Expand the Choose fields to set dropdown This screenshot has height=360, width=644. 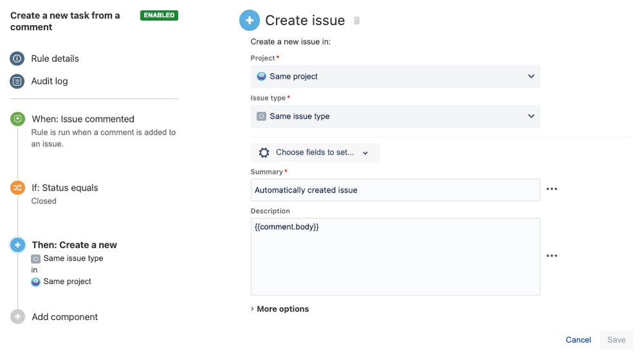pyautogui.click(x=315, y=153)
